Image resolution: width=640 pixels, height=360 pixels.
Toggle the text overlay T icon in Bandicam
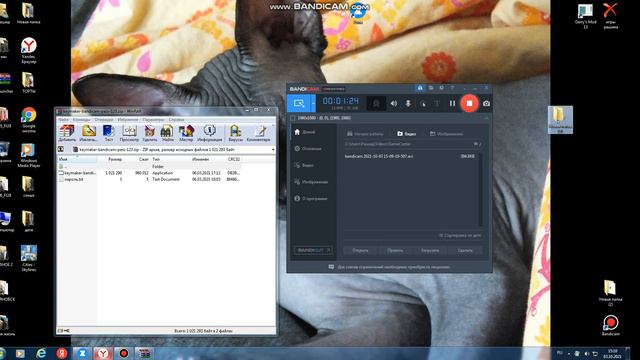coord(437,104)
